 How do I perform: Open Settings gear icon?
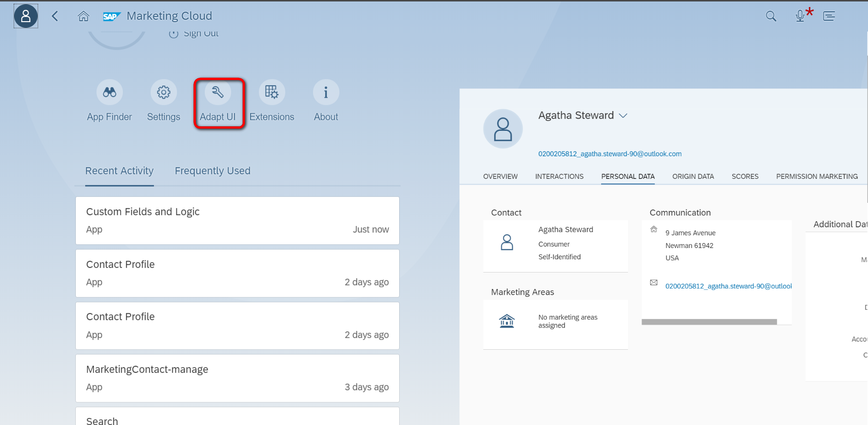[164, 92]
